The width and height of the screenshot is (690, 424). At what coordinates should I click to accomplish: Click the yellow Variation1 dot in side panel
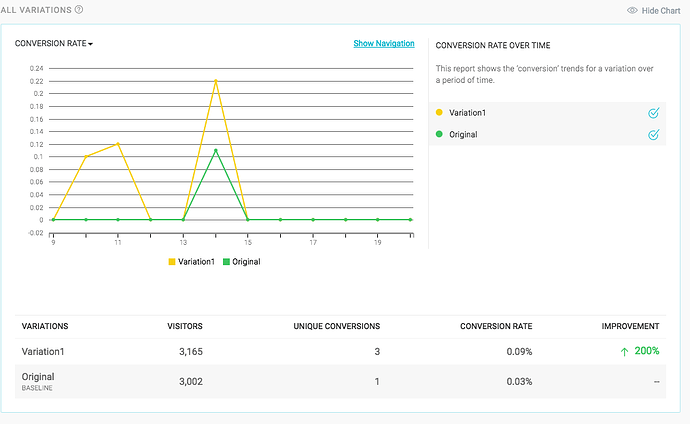[439, 113]
